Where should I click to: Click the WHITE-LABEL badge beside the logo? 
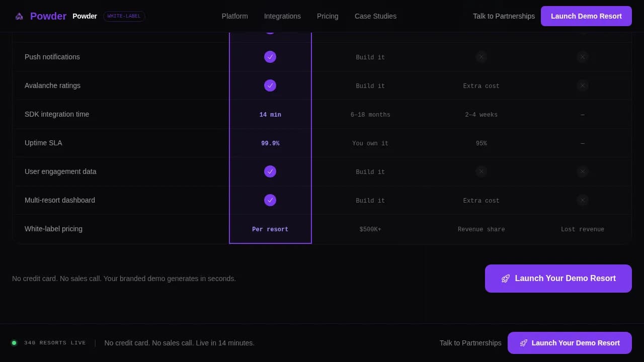(124, 16)
